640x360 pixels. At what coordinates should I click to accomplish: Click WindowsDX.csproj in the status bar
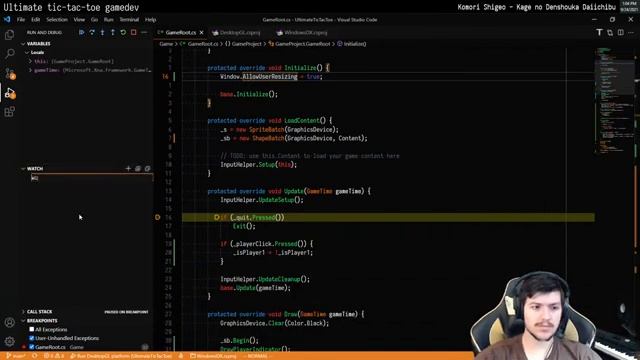tap(213, 356)
